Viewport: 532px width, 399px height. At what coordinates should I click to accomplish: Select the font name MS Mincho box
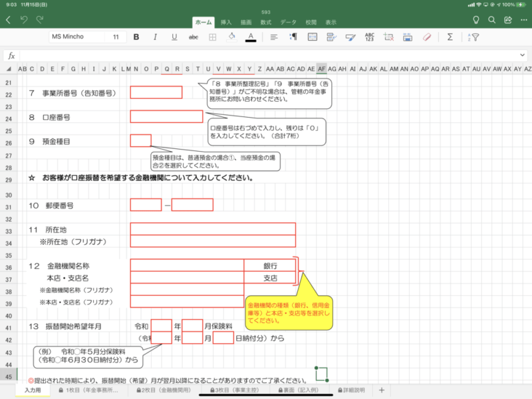point(77,37)
